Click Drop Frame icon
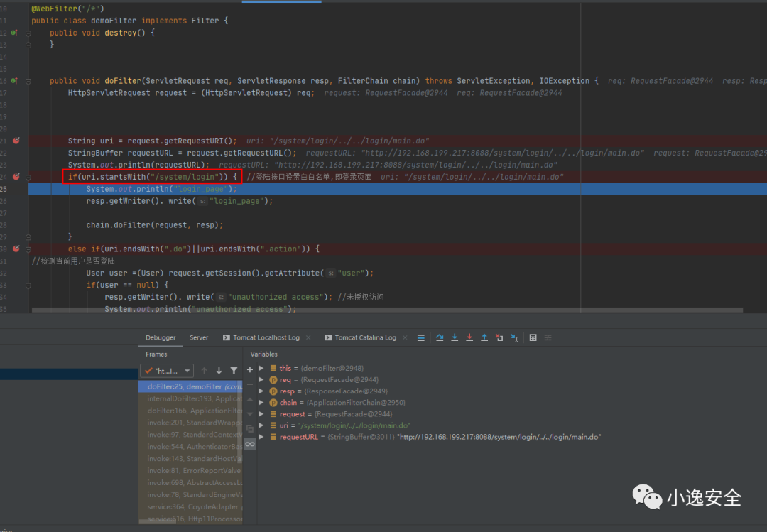 (499, 337)
